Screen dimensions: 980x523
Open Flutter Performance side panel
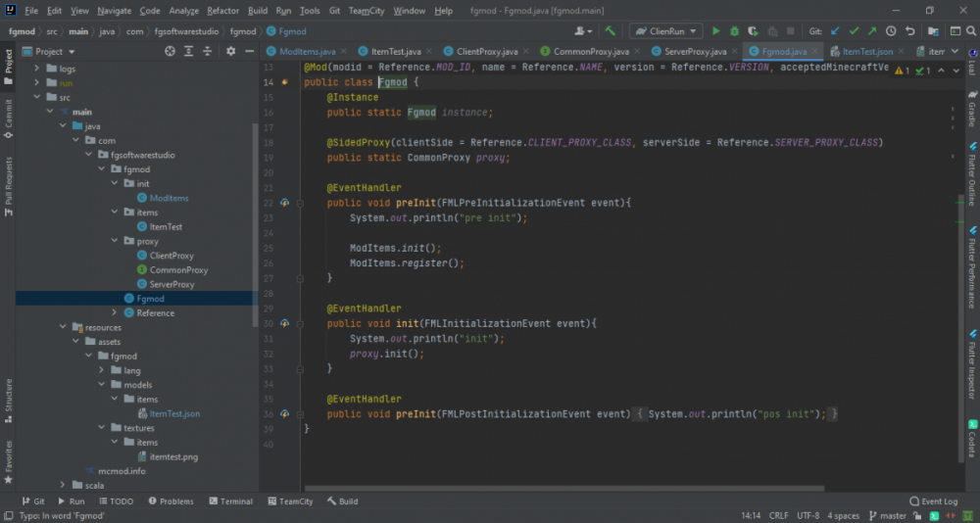click(972, 267)
